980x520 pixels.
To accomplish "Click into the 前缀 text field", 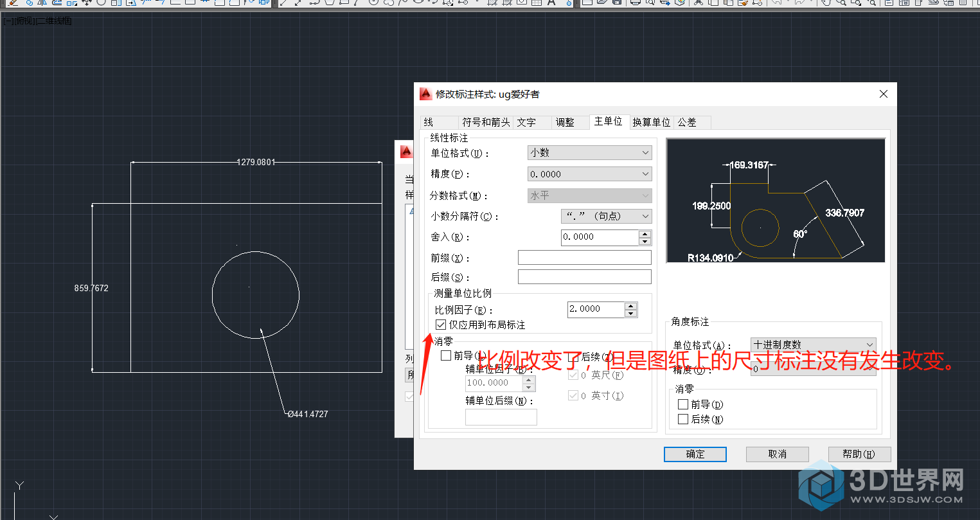I will click(x=584, y=257).
